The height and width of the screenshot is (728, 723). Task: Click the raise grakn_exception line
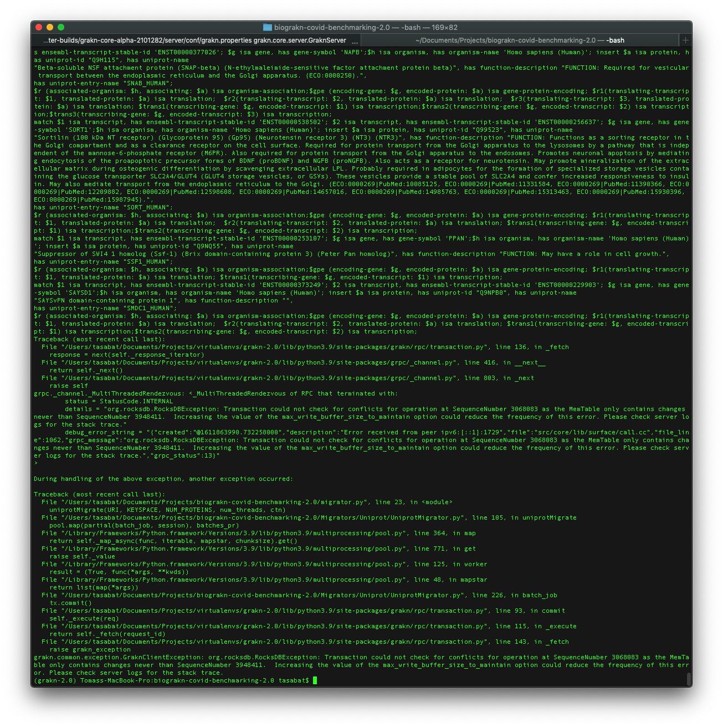90,649
